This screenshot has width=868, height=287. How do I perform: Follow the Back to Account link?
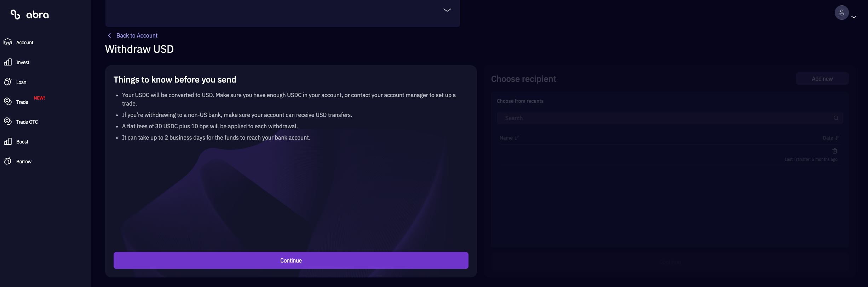tap(137, 35)
